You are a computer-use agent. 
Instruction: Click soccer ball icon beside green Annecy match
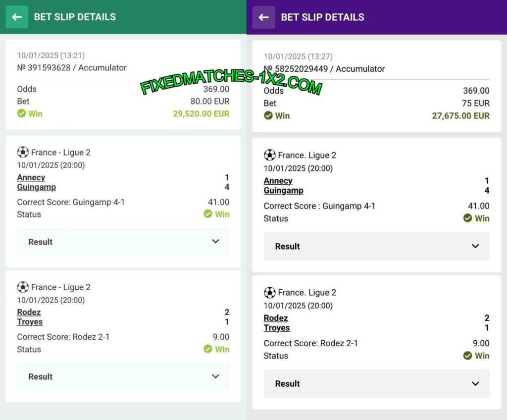[x=23, y=152]
